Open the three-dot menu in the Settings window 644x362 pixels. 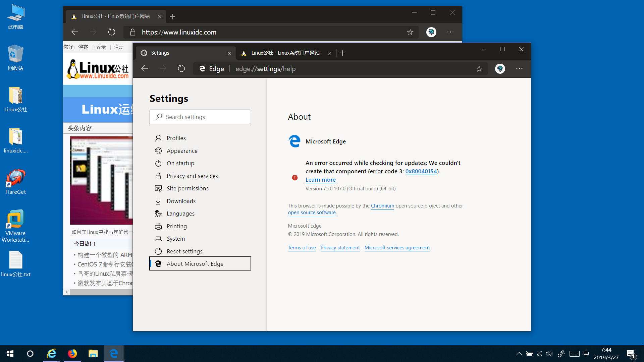[x=519, y=69]
